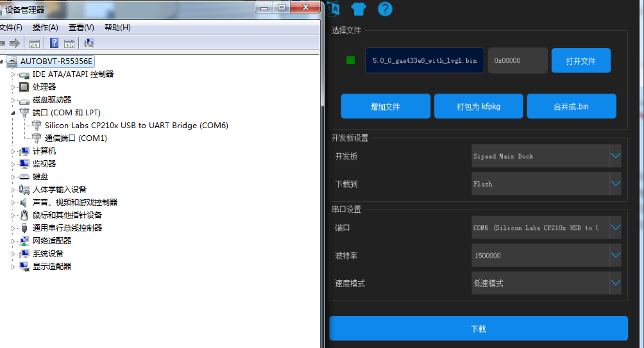Click the processor category icon
Viewport: 644px width, 348px height.
coord(24,87)
